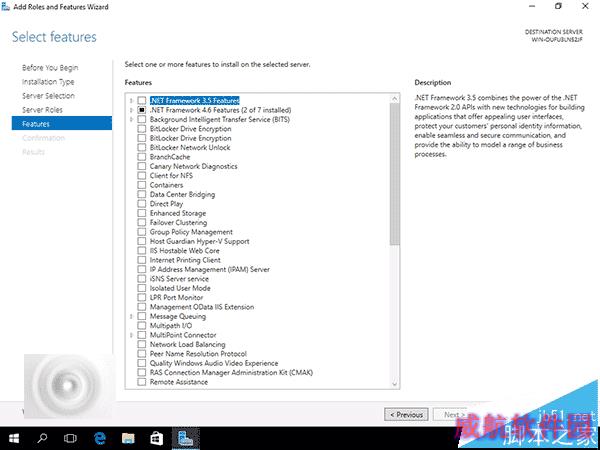Expand Message Queuing node

pos(131,316)
